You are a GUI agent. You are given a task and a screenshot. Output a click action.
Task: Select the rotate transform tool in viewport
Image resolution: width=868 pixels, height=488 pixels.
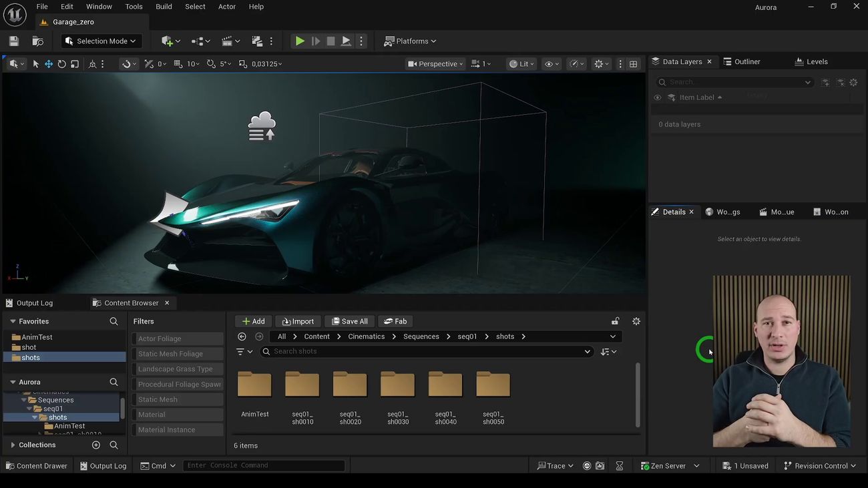tap(61, 64)
